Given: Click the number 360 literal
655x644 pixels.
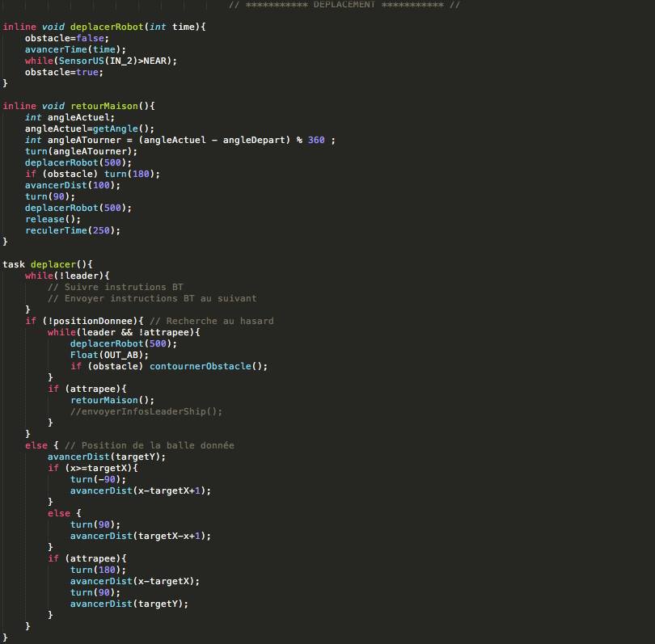Looking at the screenshot, I should click(x=316, y=140).
